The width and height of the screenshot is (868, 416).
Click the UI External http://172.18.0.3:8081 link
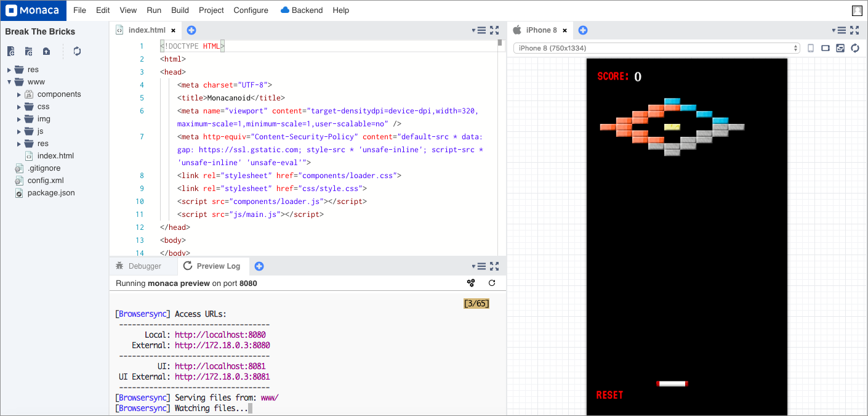[x=222, y=377]
